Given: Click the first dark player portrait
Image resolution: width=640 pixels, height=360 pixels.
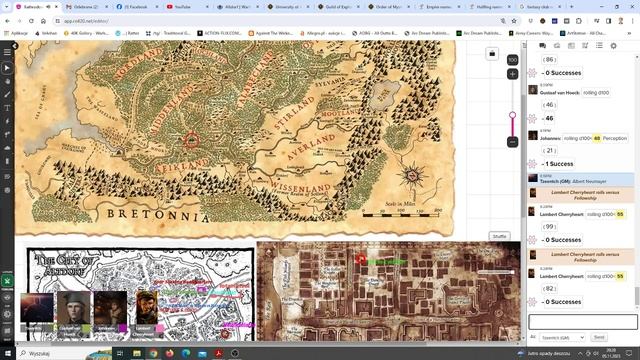Looking at the screenshot, I should [37, 308].
